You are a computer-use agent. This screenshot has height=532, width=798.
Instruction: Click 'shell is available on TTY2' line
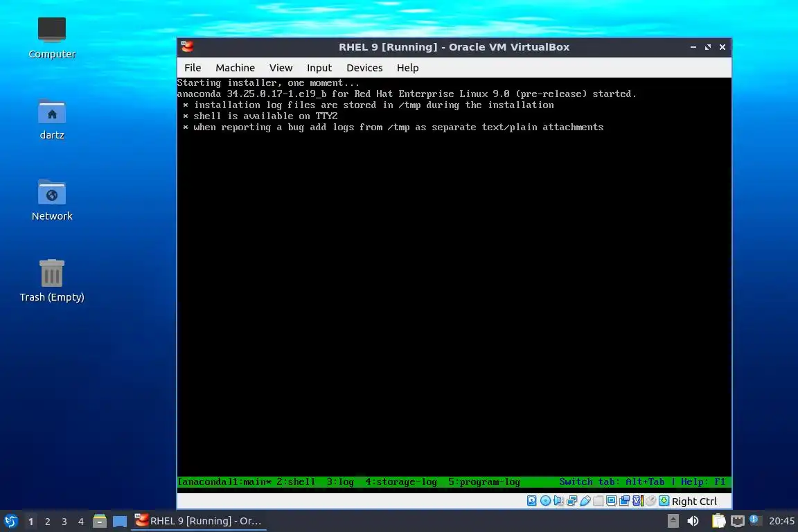260,116
